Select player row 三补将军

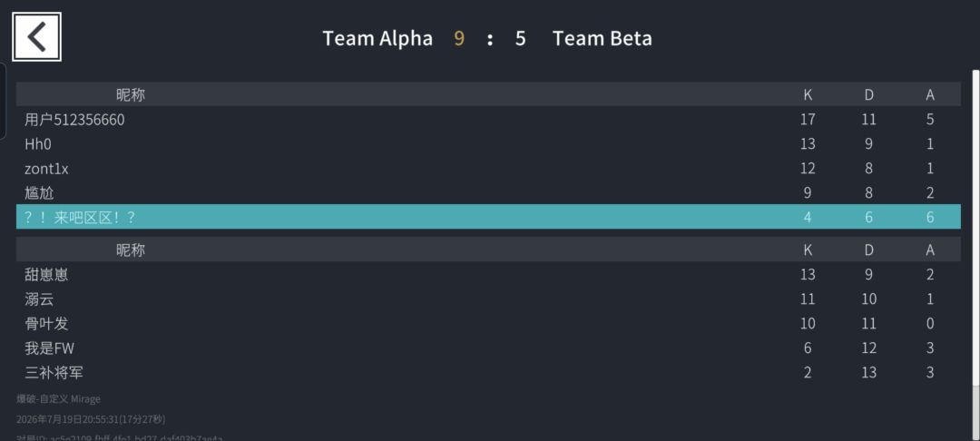[488, 372]
